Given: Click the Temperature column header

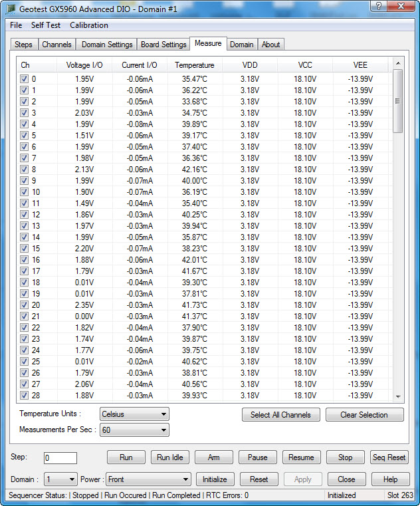Looking at the screenshot, I should pyautogui.click(x=195, y=65).
